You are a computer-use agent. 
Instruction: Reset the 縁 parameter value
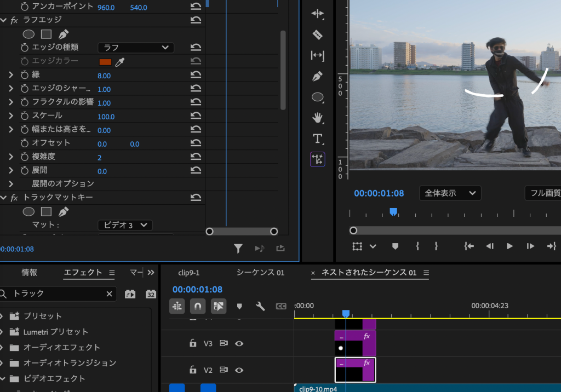click(x=196, y=75)
